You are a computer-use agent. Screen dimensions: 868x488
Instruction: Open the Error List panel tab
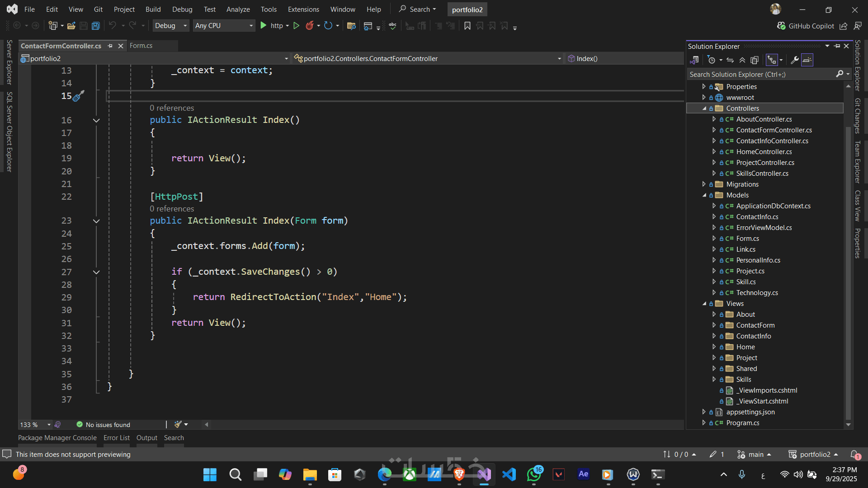tap(116, 437)
